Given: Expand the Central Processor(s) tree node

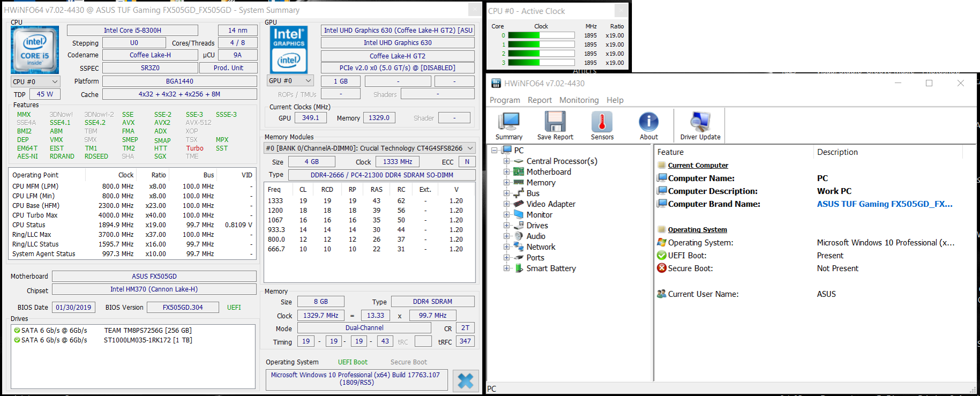Looking at the screenshot, I should (506, 161).
